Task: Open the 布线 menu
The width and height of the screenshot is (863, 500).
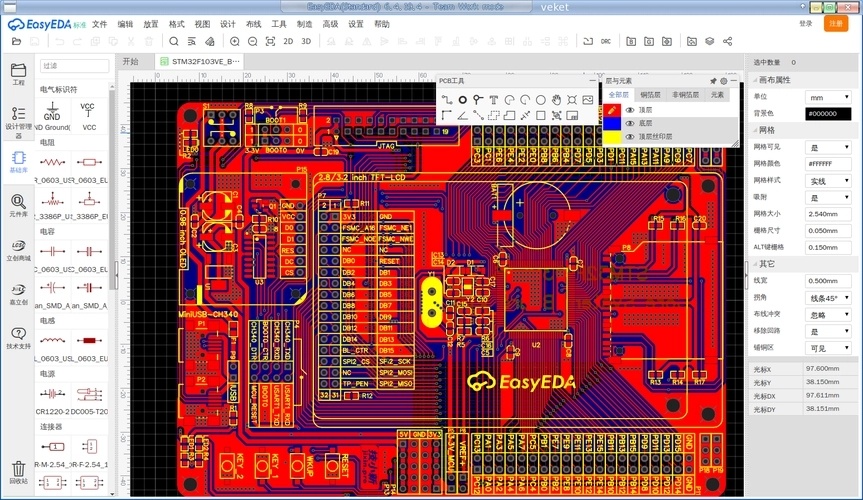Action: tap(253, 24)
